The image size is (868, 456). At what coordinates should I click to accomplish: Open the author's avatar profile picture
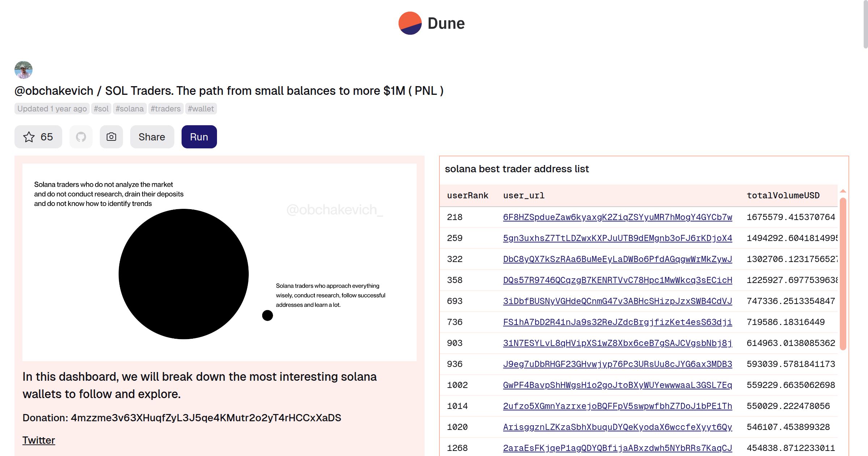(x=24, y=70)
